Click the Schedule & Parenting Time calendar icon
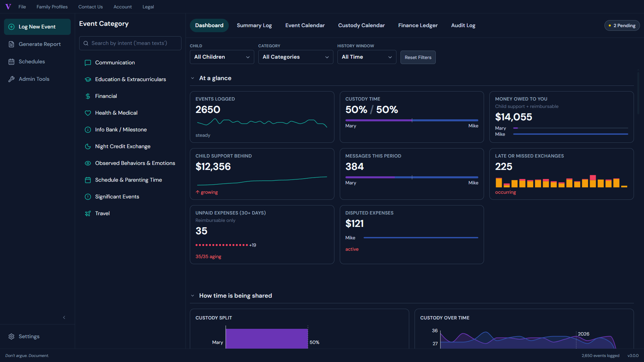Screen dimensions: 644x362 click(x=88, y=180)
